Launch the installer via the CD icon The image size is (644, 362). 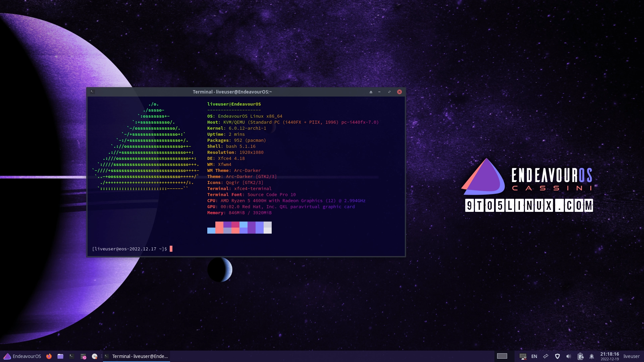[x=95, y=356]
